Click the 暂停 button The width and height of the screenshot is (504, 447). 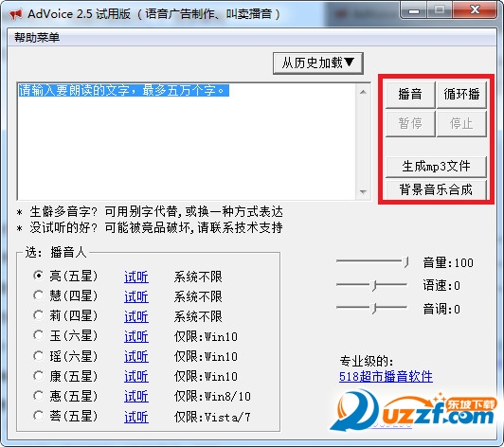(x=410, y=124)
